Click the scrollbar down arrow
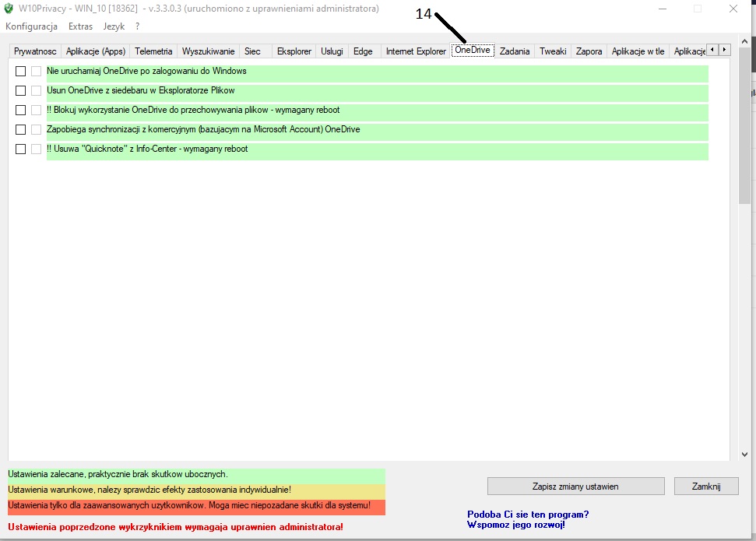 coord(744,455)
